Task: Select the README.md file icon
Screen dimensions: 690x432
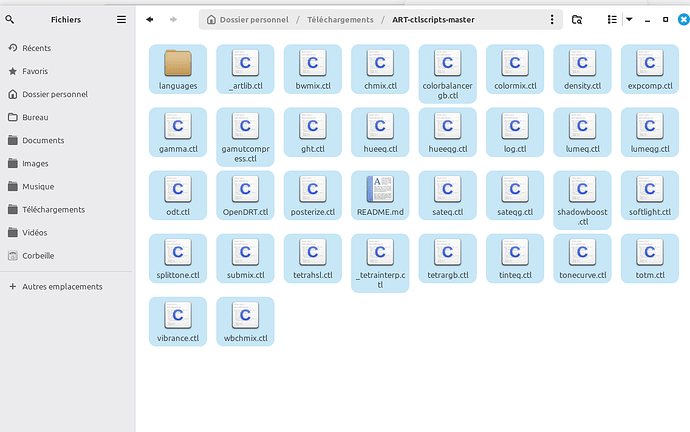Action: pos(380,190)
